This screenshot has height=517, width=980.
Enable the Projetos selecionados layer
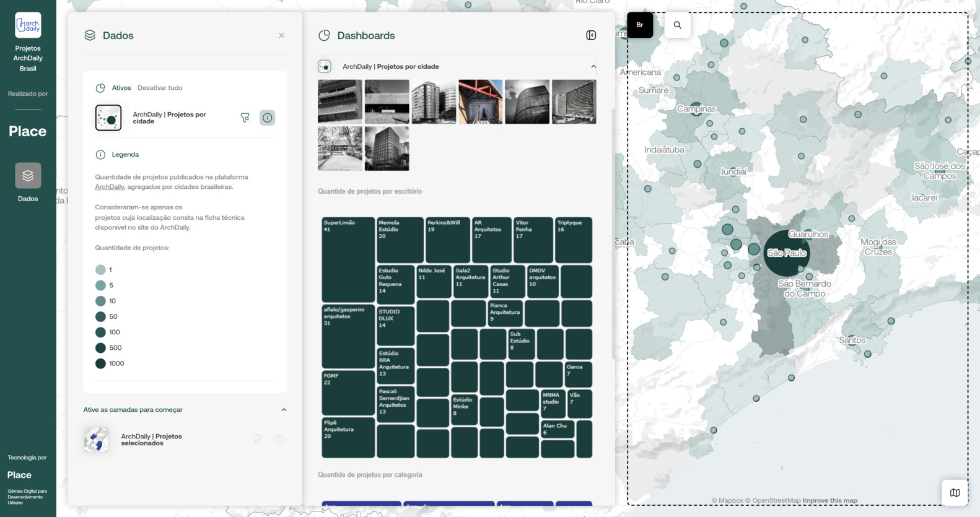coord(97,440)
